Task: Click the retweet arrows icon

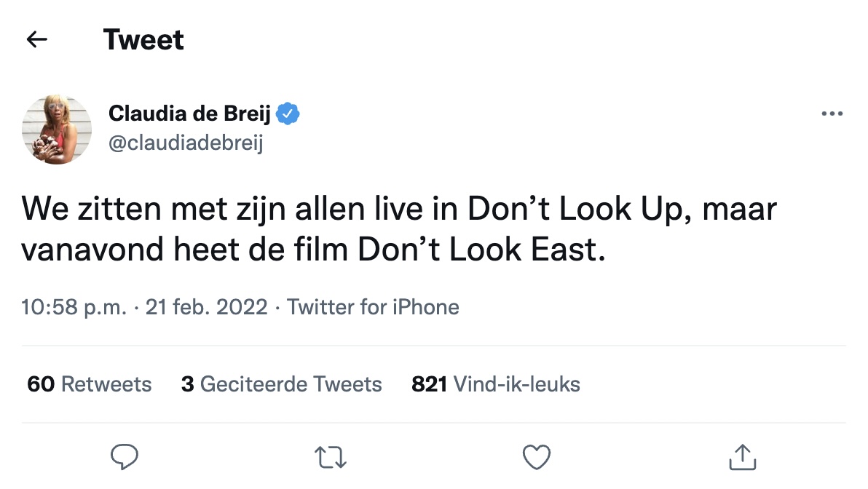Action: pyautogui.click(x=330, y=457)
